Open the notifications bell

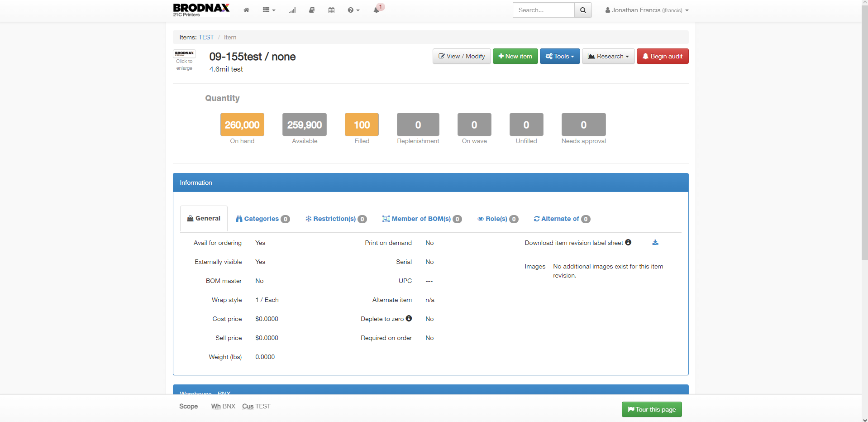pyautogui.click(x=377, y=10)
